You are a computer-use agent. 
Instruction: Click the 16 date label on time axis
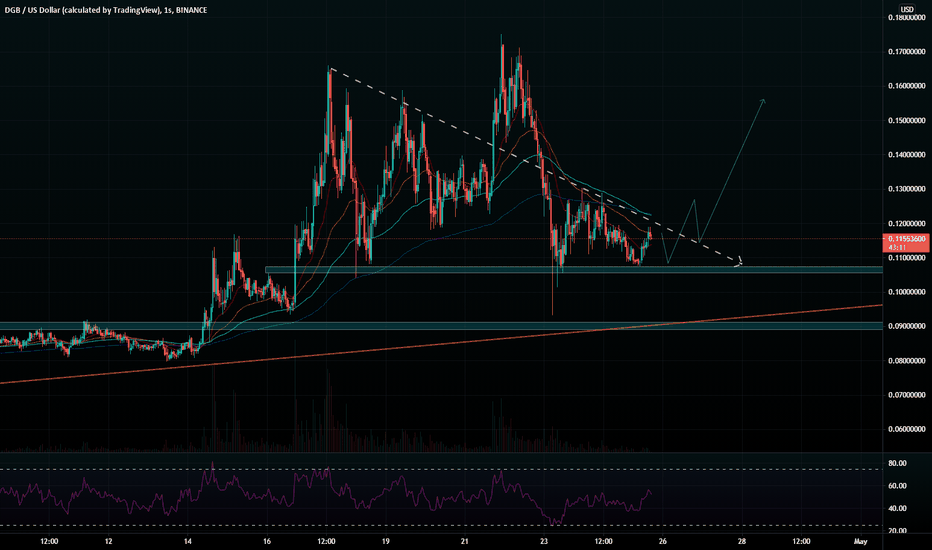tap(267, 542)
